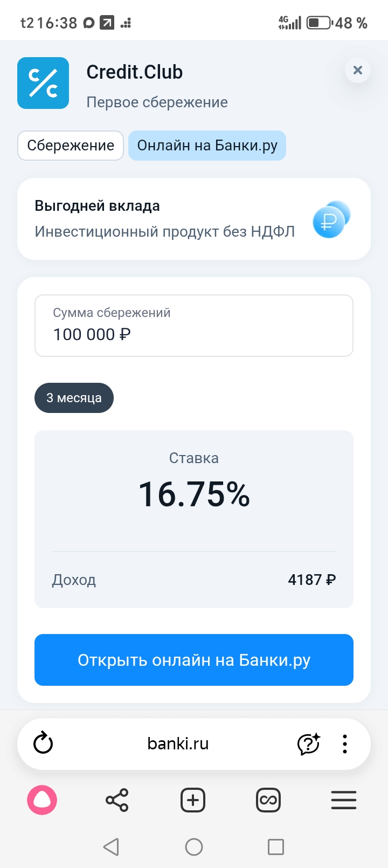Launch the Alice assistant pink icon
This screenshot has height=868, width=388.
42,800
